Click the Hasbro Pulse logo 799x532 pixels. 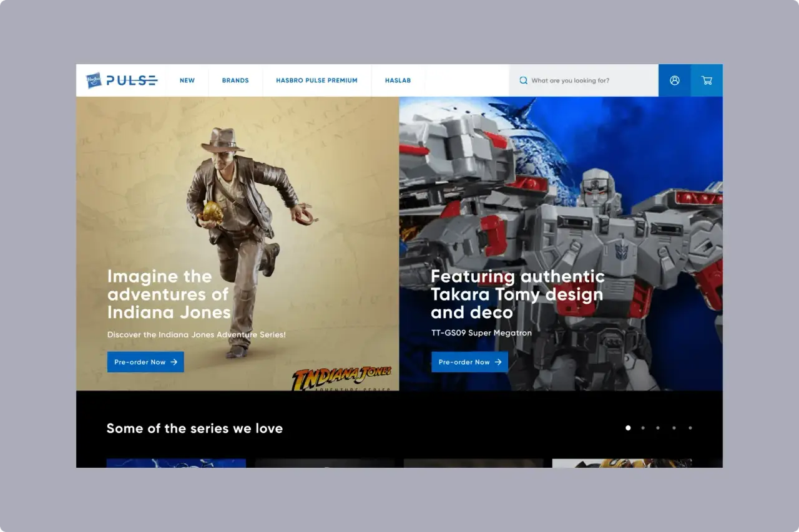(x=122, y=80)
